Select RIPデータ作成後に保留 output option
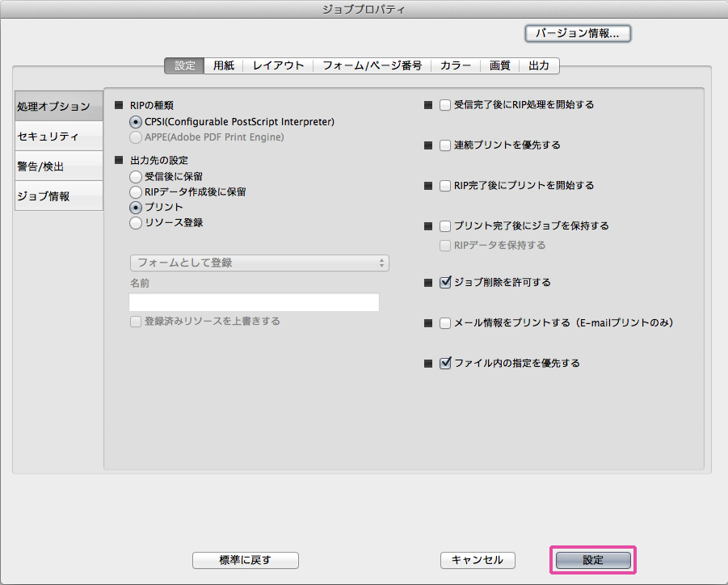 coord(136,191)
